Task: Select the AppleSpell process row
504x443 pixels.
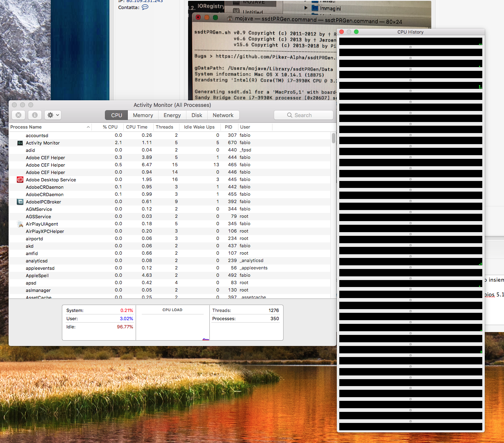Action: click(x=170, y=276)
